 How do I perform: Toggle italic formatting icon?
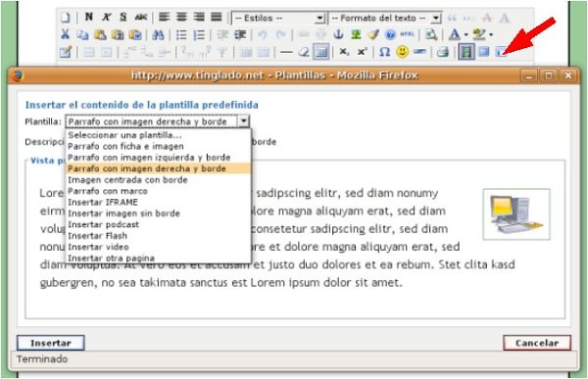(107, 18)
